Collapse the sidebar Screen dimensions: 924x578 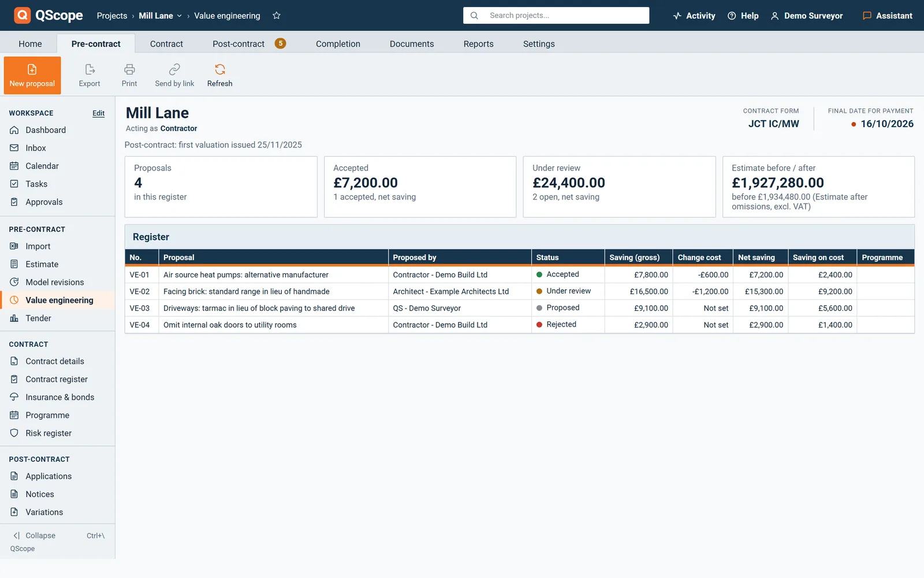58,536
